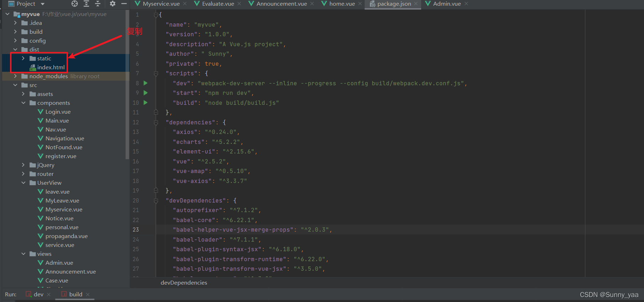Viewport: 644px width, 302px height.
Task: Switch to the build run tab
Action: (x=76, y=294)
